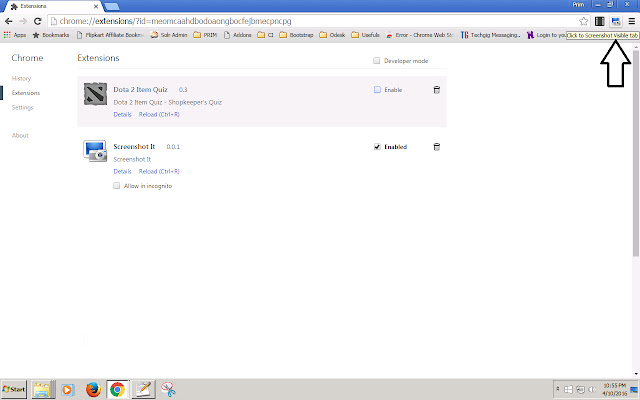Open the Error - Chrome Web Store bookmark
The width and height of the screenshot is (640, 400).
pyautogui.click(x=420, y=35)
